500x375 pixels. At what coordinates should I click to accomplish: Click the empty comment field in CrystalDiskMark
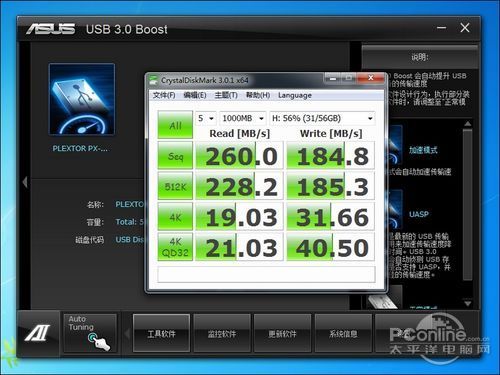click(x=266, y=274)
